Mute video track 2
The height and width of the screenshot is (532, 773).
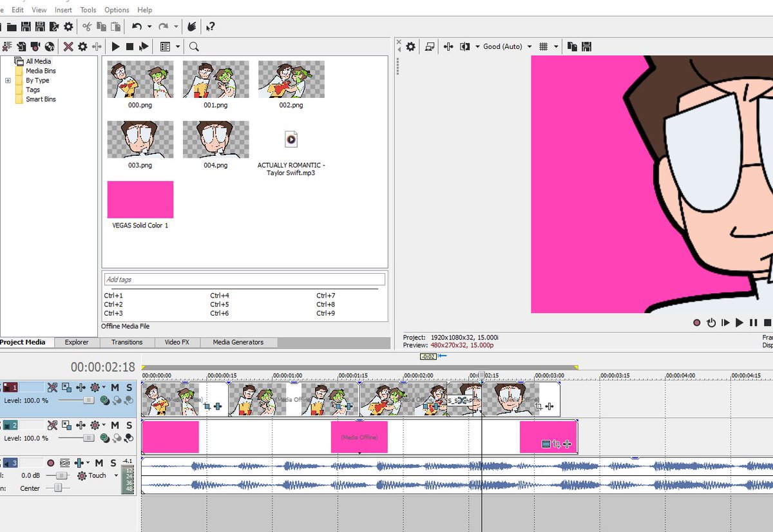[115, 425]
